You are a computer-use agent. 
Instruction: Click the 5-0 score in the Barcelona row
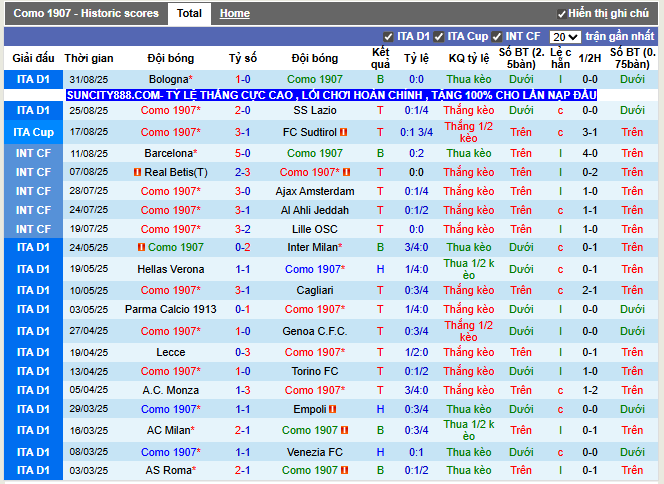coord(243,153)
